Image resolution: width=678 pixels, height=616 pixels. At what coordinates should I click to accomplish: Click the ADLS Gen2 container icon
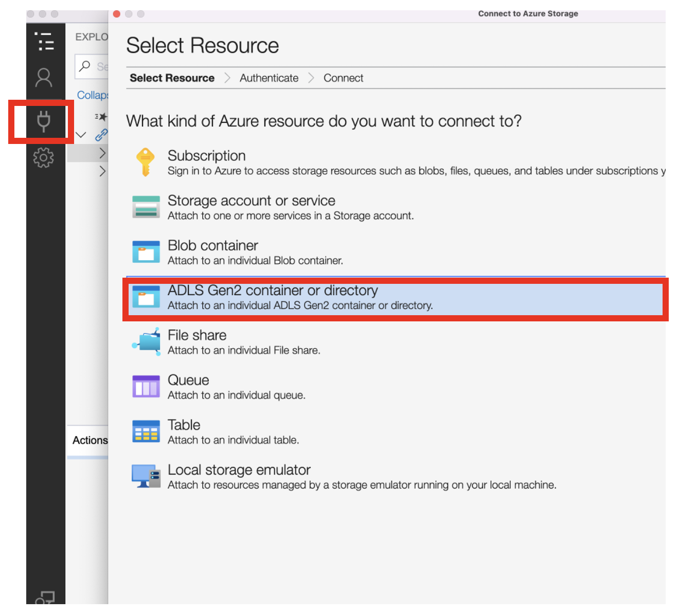pos(146,297)
